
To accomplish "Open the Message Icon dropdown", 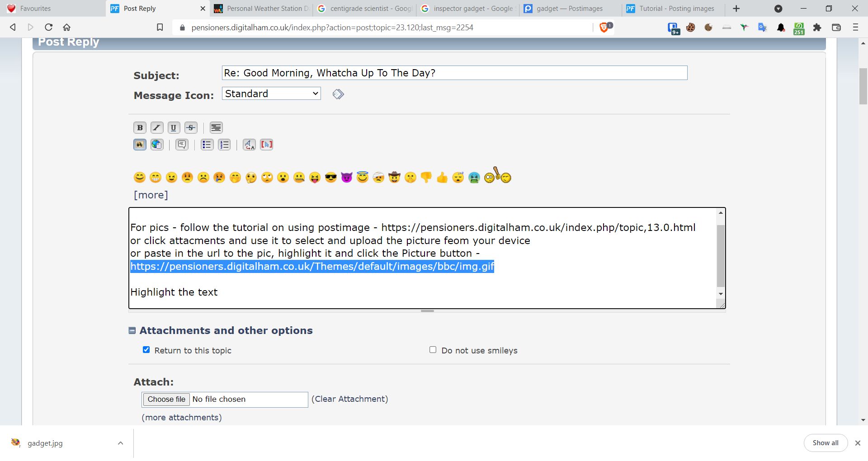I will pyautogui.click(x=271, y=94).
